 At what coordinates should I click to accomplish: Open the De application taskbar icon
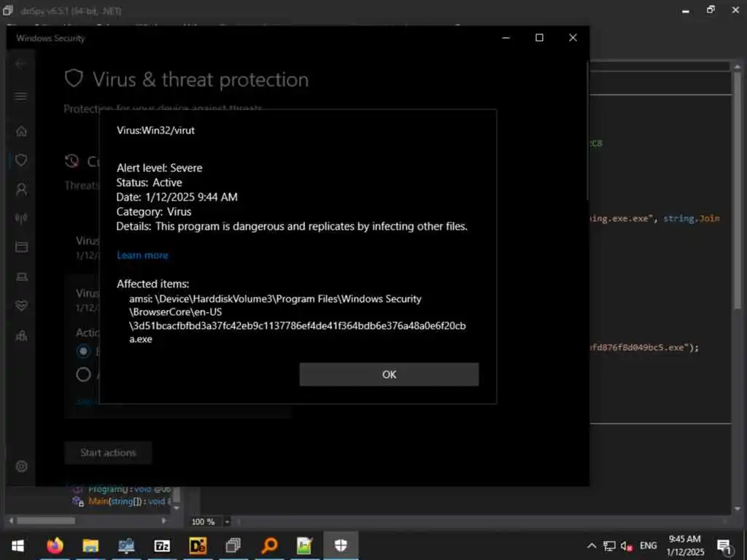(x=198, y=545)
